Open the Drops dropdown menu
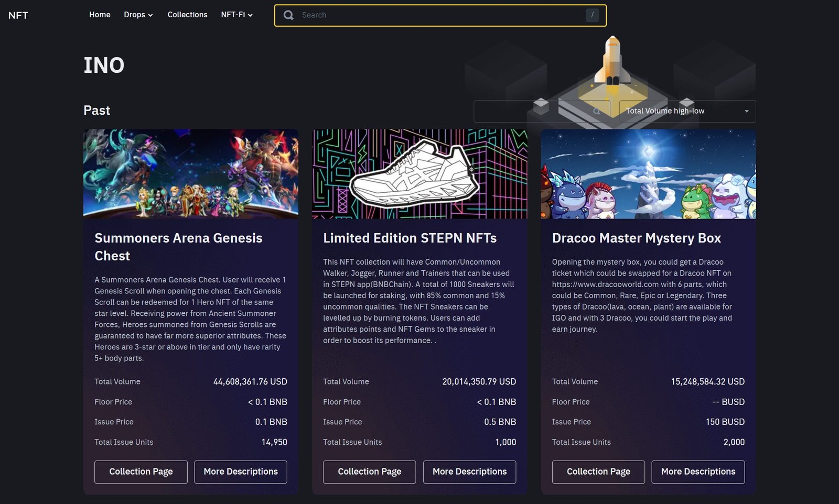839x504 pixels. click(137, 15)
